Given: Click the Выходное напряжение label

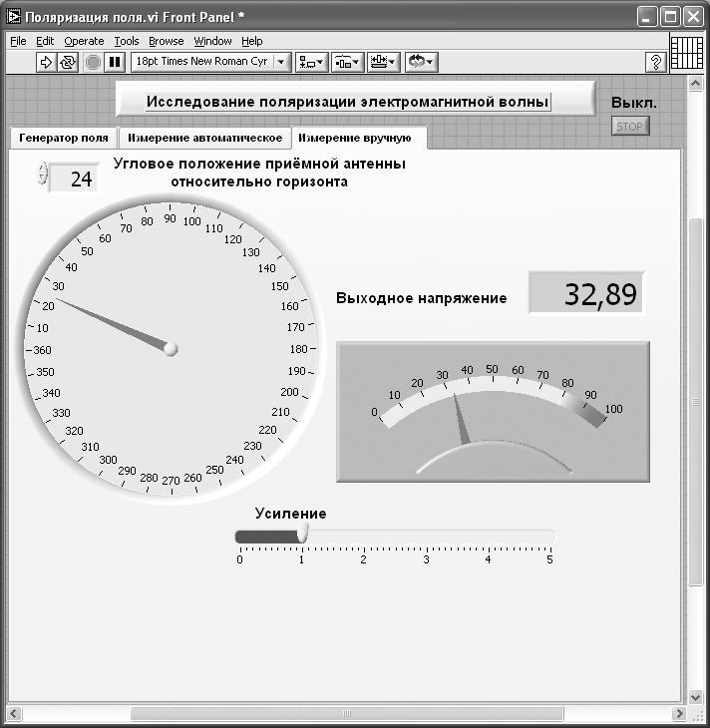Looking at the screenshot, I should tap(422, 298).
